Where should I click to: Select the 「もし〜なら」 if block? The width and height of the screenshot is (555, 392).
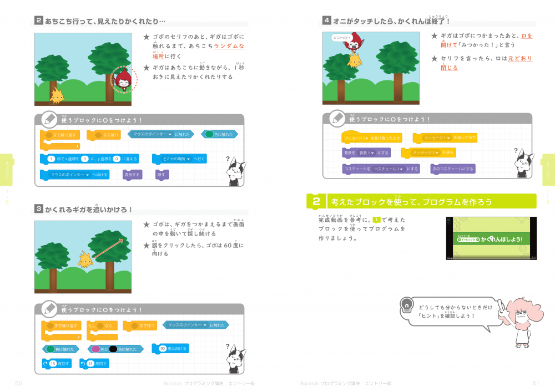click(102, 325)
